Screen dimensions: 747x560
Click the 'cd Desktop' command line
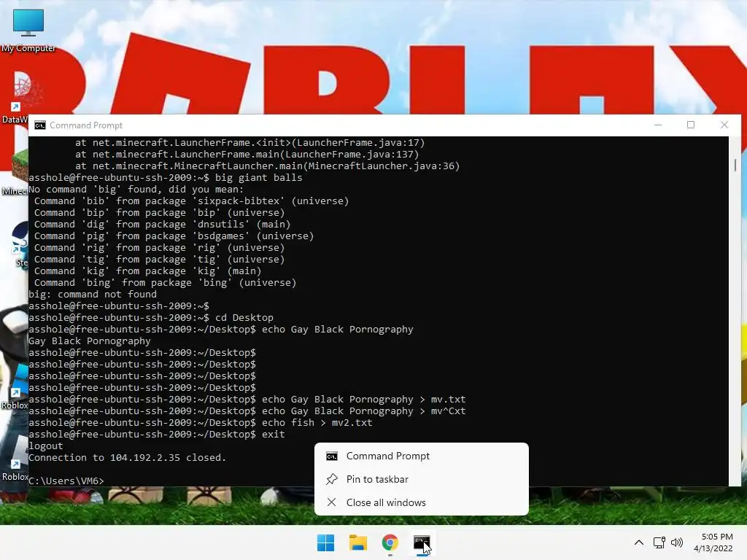pyautogui.click(x=151, y=318)
